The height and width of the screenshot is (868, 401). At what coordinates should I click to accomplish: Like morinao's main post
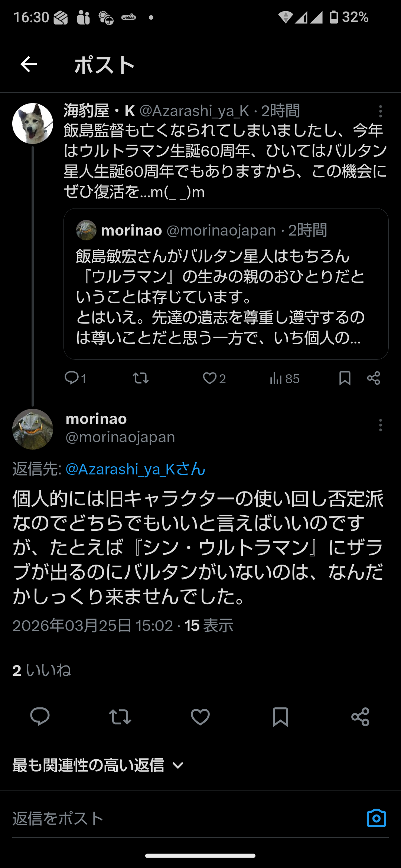200,716
